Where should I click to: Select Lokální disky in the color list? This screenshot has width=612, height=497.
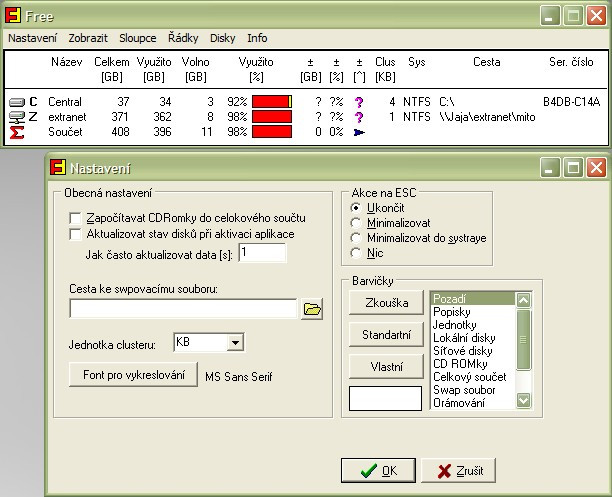tap(473, 338)
